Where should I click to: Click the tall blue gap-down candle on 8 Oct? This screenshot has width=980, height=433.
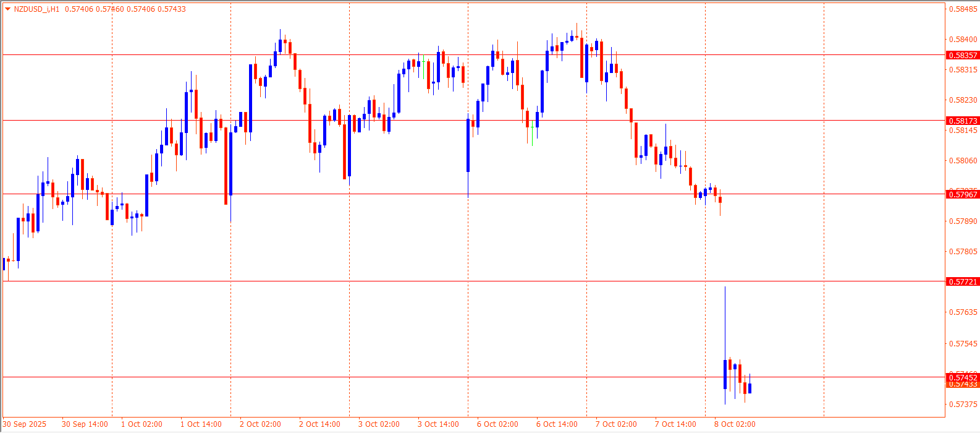(x=725, y=374)
